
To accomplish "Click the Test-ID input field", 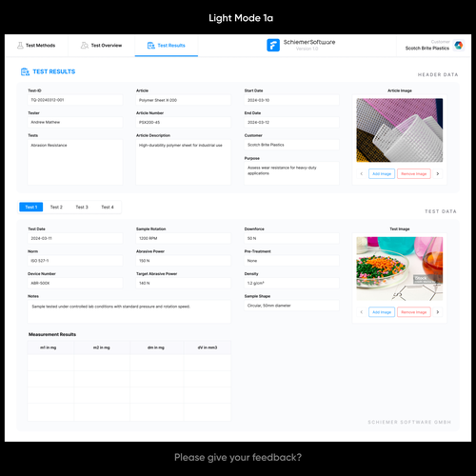I will pyautogui.click(x=75, y=100).
